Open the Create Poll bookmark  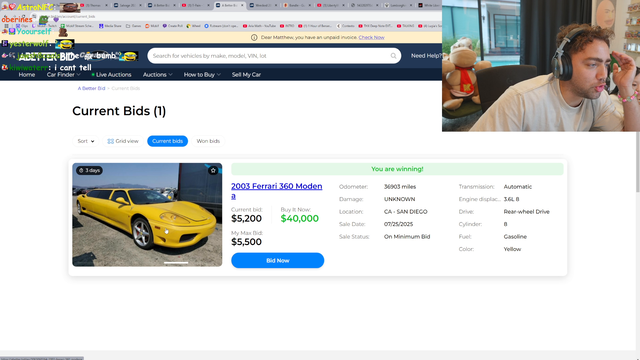(x=173, y=26)
